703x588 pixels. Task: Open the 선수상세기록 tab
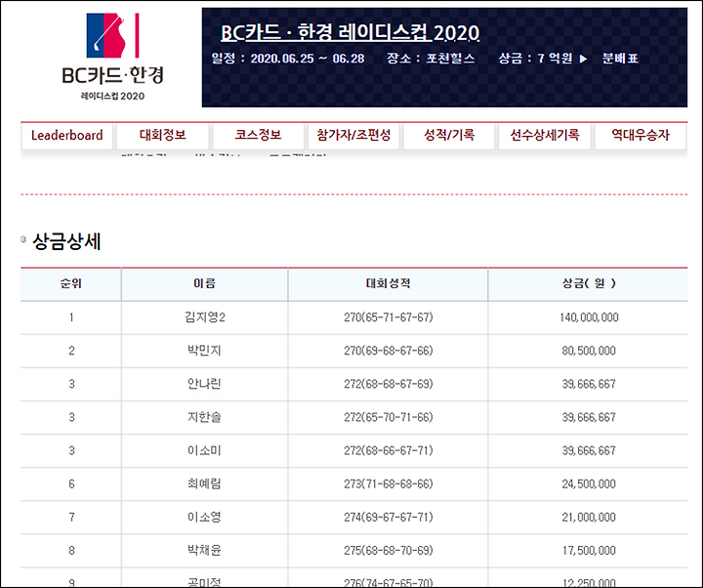[x=545, y=135]
